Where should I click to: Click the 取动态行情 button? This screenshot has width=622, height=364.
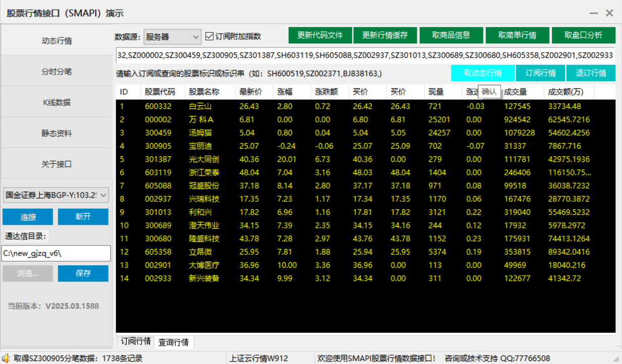tap(483, 73)
